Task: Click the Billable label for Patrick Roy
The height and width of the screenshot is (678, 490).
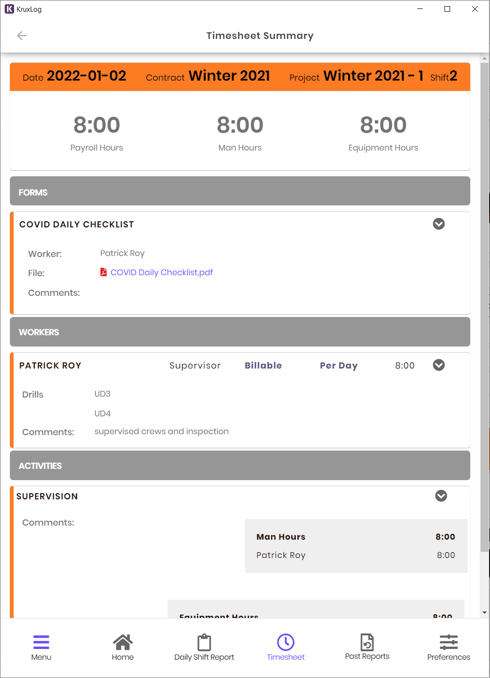Action: 263,365
